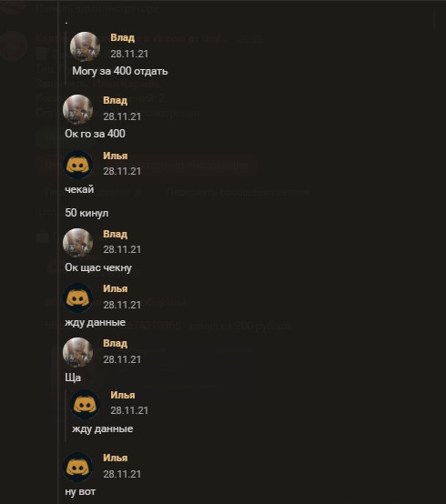Screen dimensions: 446x504
Task: Open Влад's profile name above 'Могу за 400 отдать'
Action: 123,37
